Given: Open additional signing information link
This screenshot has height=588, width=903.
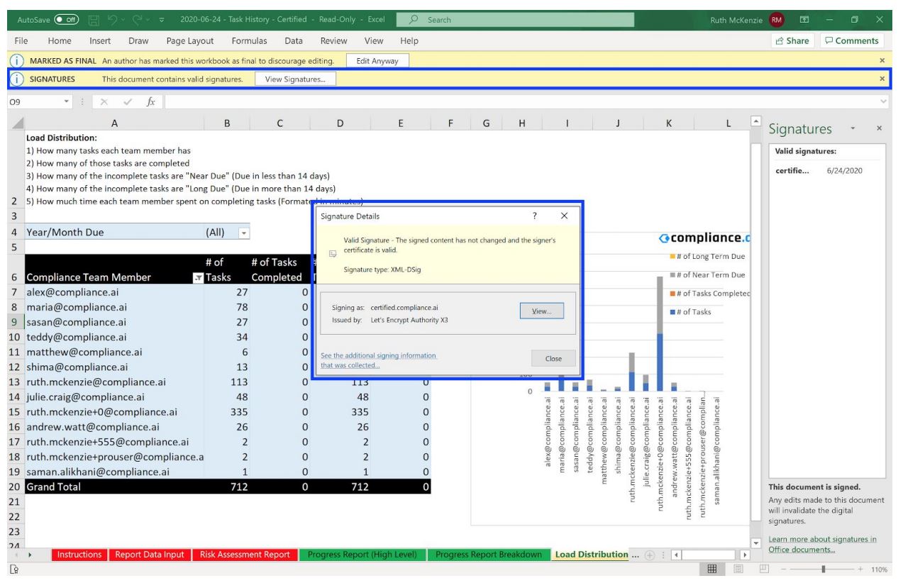Looking at the screenshot, I should [x=378, y=360].
